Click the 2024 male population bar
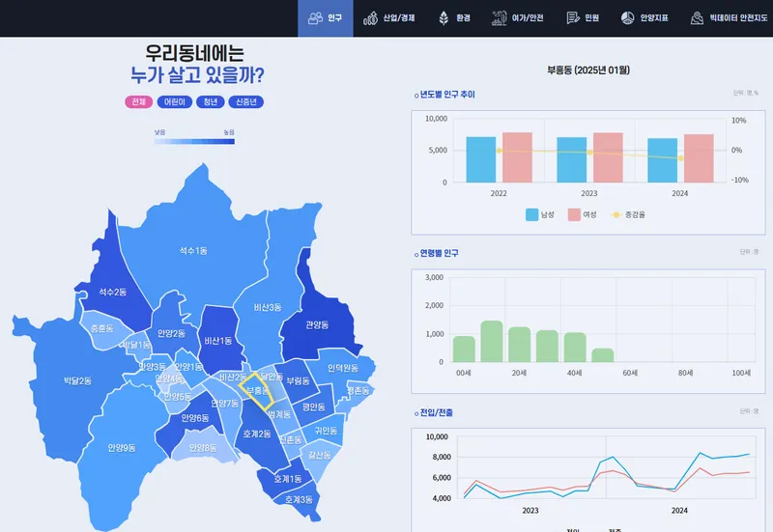The image size is (773, 532). pyautogui.click(x=662, y=160)
